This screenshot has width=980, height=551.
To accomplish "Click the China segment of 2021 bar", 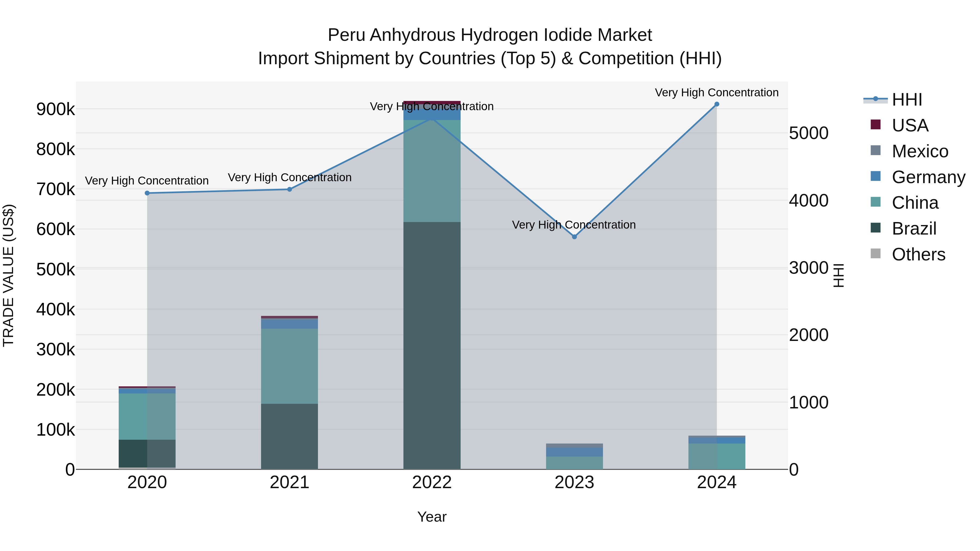I will pyautogui.click(x=290, y=366).
